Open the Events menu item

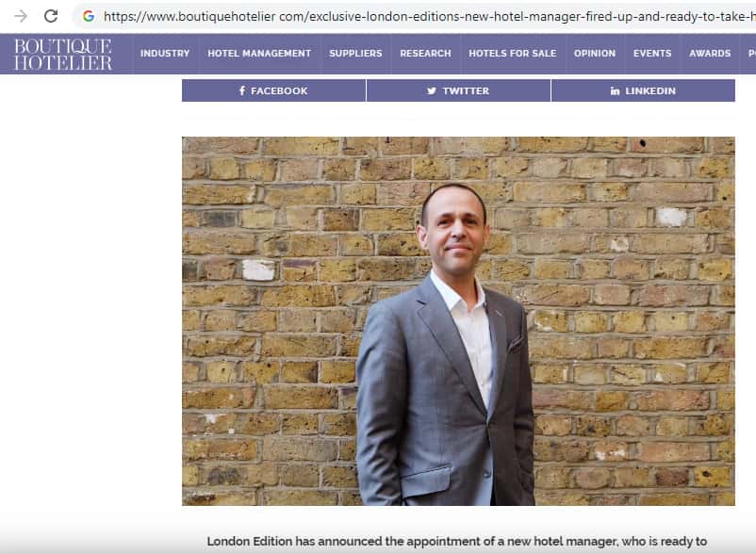(x=652, y=54)
